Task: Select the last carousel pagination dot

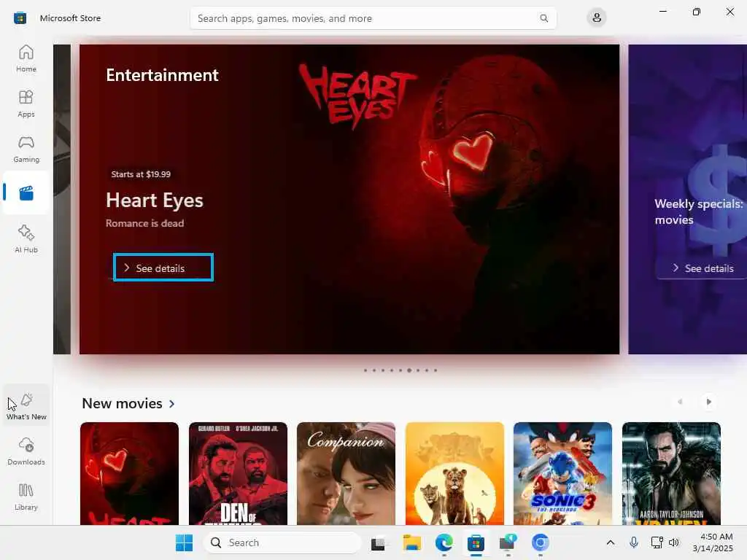Action: pos(436,370)
